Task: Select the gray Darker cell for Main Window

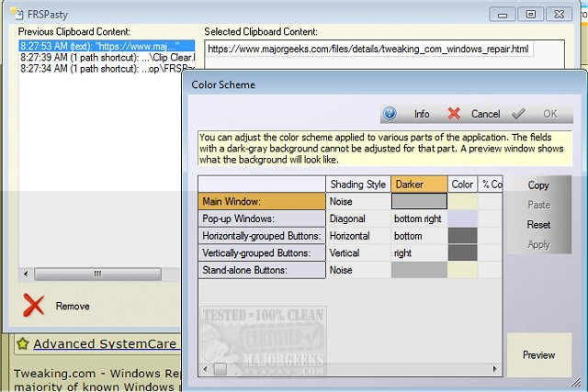Action: 419,201
